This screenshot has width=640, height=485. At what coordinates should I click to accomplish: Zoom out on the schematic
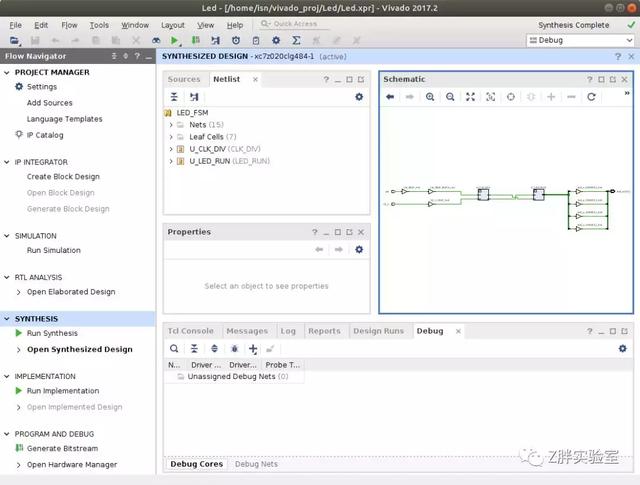point(450,97)
